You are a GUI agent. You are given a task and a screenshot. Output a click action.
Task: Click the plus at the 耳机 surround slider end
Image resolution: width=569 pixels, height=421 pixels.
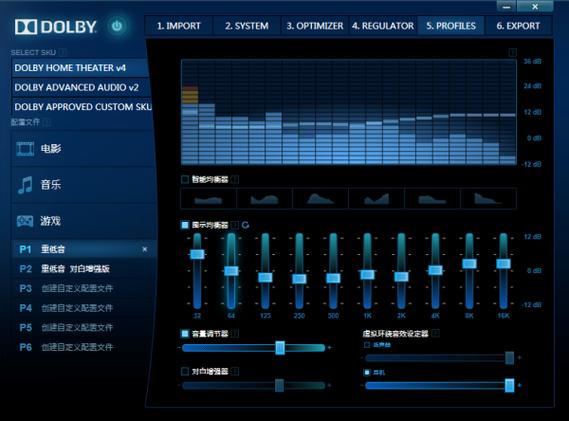tap(520, 385)
